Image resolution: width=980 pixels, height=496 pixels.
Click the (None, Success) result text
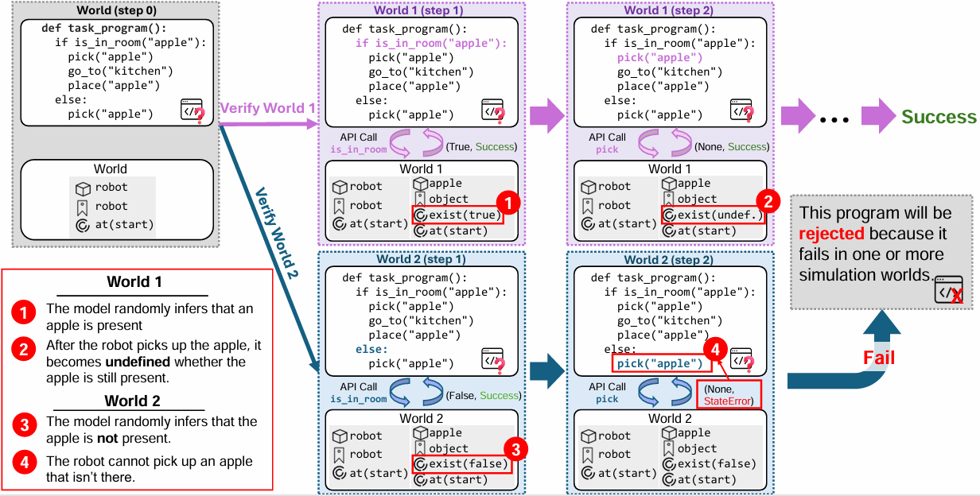[732, 147]
